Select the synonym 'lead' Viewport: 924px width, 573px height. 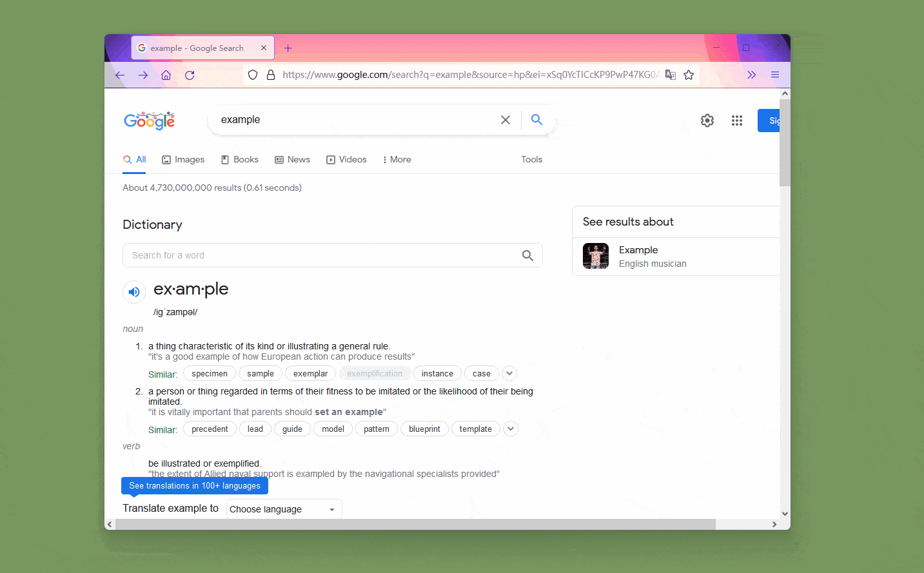click(255, 429)
